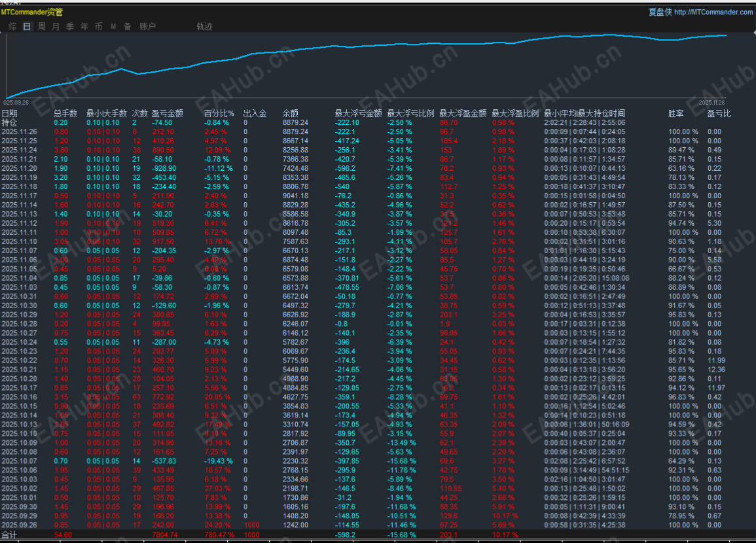Open the 币 (currency) tab
This screenshot has width=756, height=543.
[x=99, y=27]
